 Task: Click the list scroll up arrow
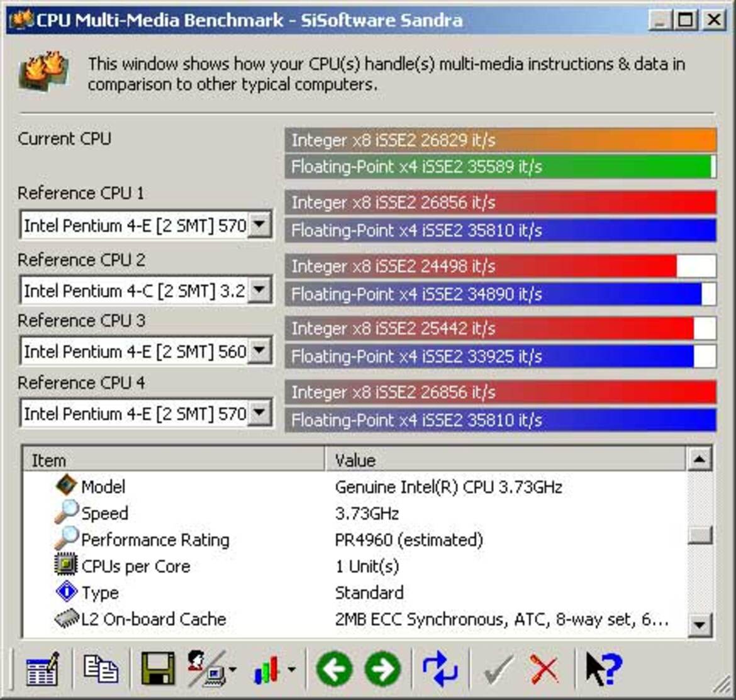tap(700, 459)
